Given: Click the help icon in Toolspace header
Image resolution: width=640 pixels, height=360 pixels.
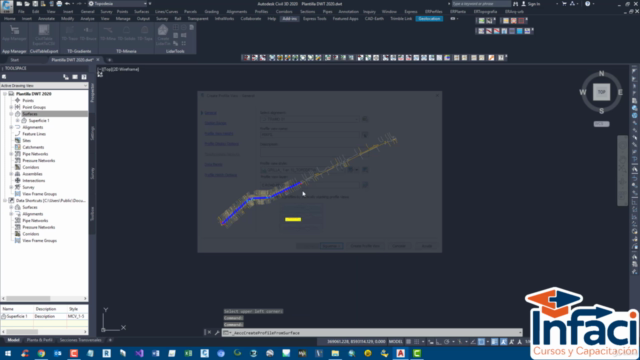Looking at the screenshot, I should click(84, 77).
